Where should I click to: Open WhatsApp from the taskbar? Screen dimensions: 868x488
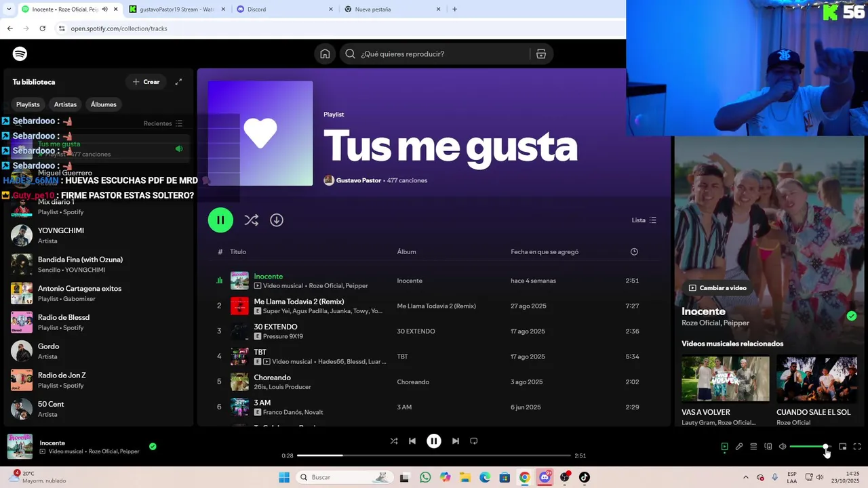425,477
